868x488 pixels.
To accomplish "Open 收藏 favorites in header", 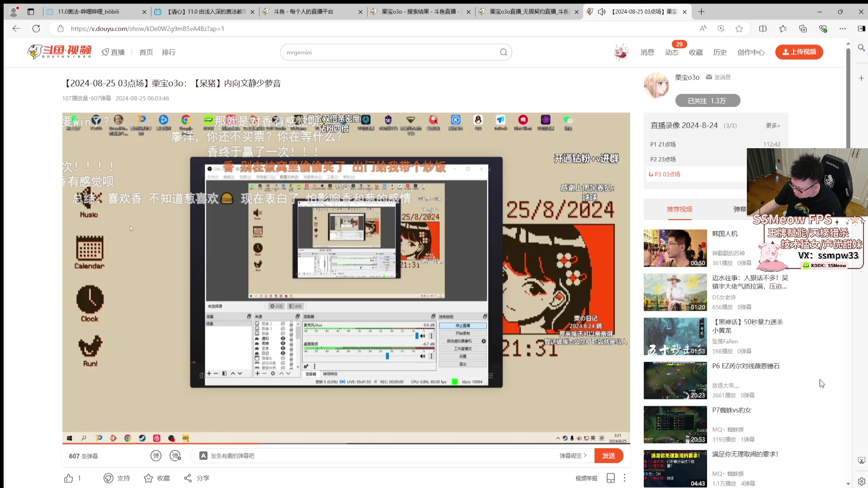I will (x=696, y=52).
